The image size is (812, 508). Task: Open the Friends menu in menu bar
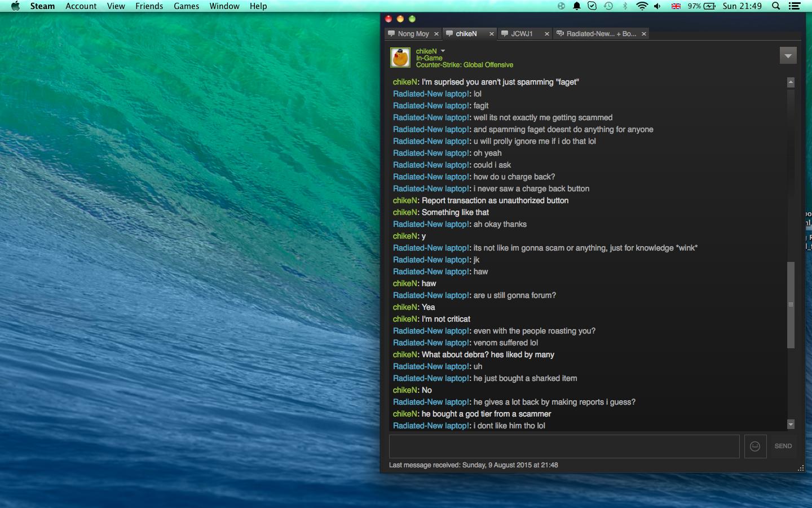click(149, 6)
